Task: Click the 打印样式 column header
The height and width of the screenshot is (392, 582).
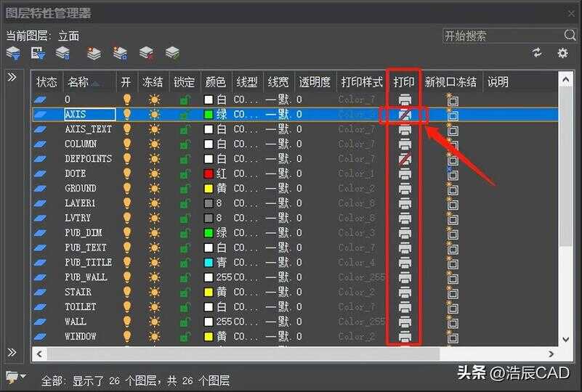Action: 361,82
